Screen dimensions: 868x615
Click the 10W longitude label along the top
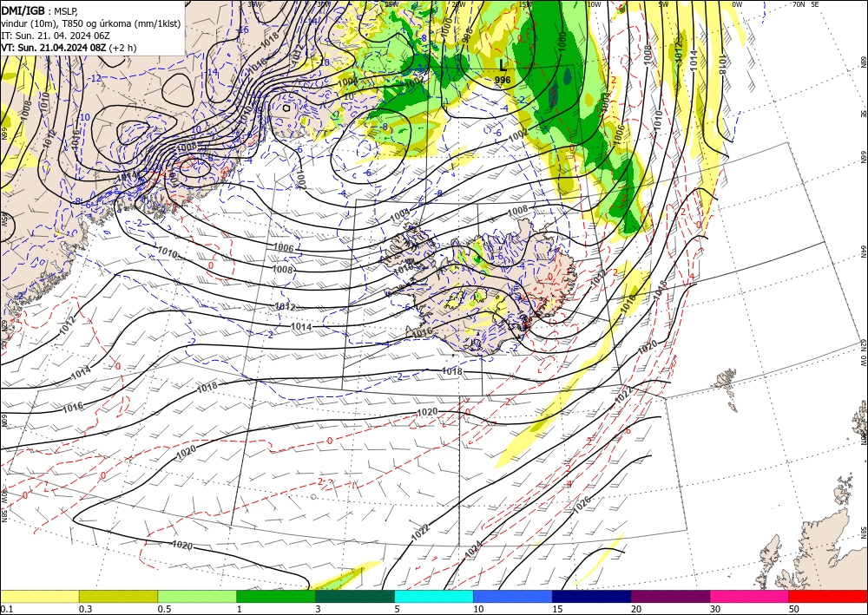pos(594,3)
